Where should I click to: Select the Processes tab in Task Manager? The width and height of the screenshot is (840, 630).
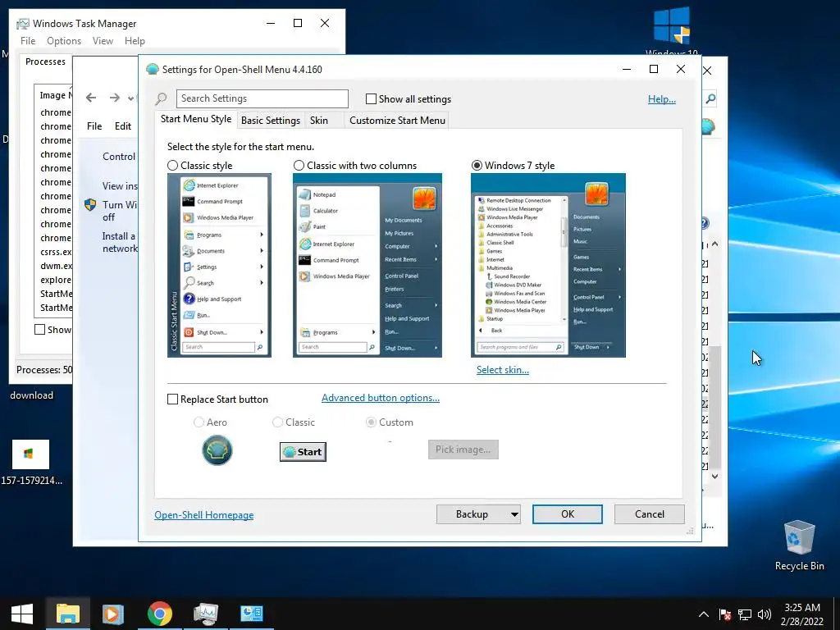pos(46,62)
